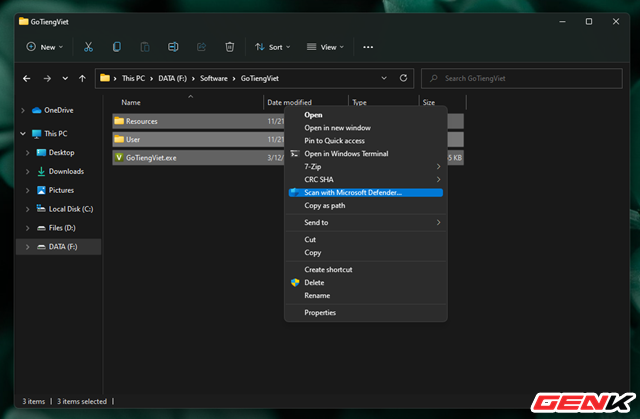Screen dimensions: 640x419
Task: Choose Cut in context menu
Action: click(365, 239)
